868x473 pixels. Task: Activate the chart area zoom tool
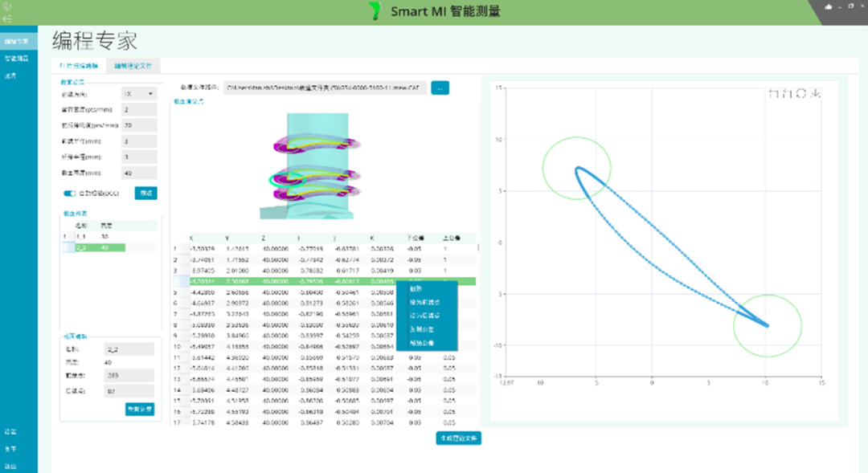[774, 93]
